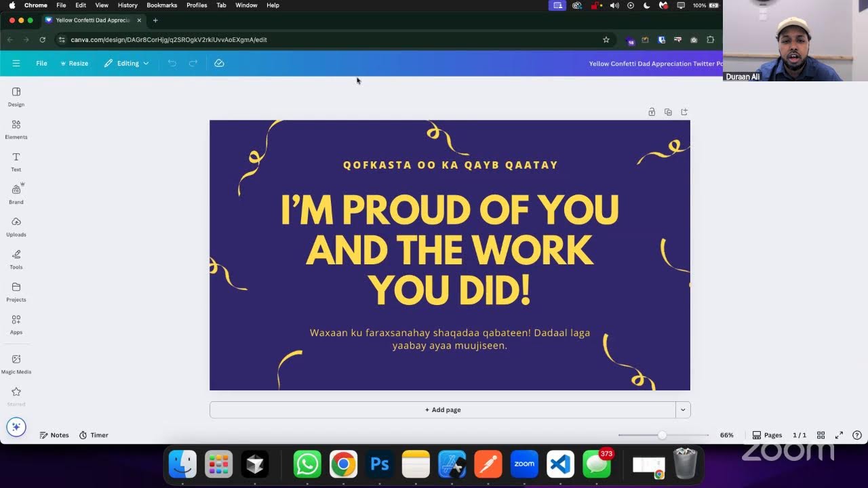Screen dimensions: 868x488
Task: Open the Apps panel
Action: 16,325
